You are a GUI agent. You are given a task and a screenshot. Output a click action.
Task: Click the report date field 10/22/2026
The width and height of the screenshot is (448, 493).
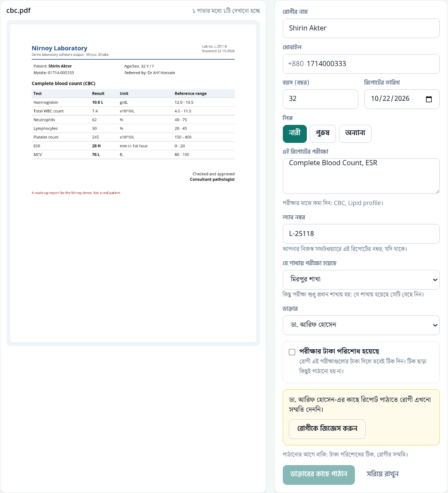(x=402, y=99)
